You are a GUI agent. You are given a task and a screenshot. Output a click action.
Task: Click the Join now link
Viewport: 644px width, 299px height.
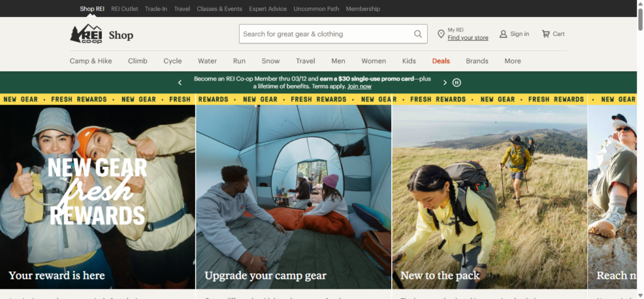[359, 86]
